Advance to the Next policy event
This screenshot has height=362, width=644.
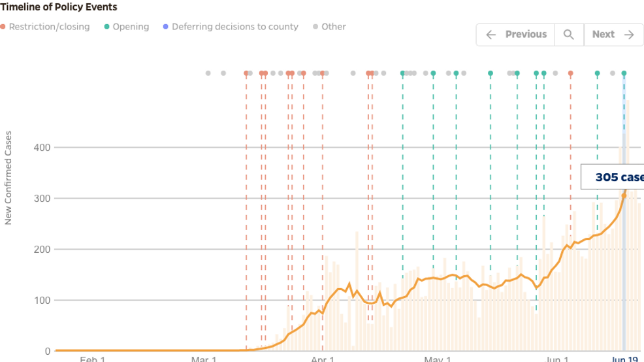click(613, 35)
